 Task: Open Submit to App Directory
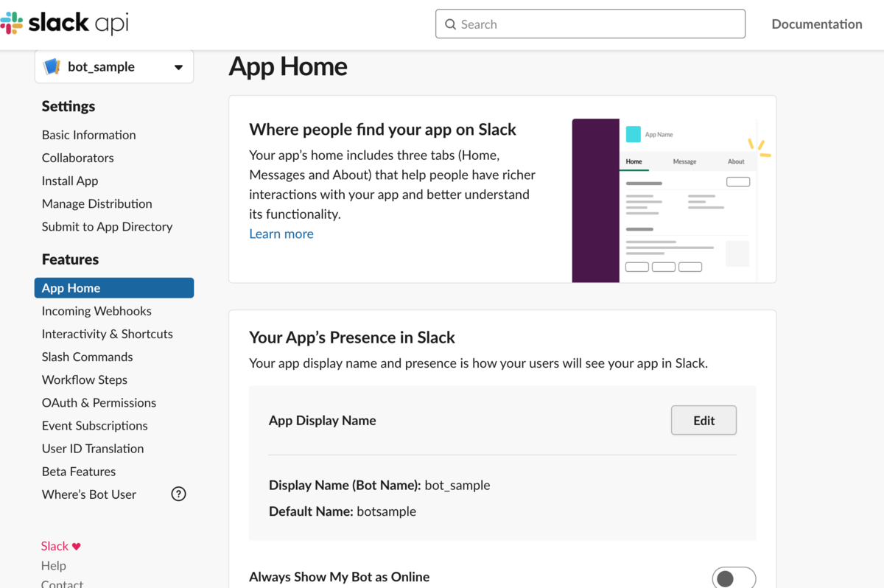coord(107,226)
